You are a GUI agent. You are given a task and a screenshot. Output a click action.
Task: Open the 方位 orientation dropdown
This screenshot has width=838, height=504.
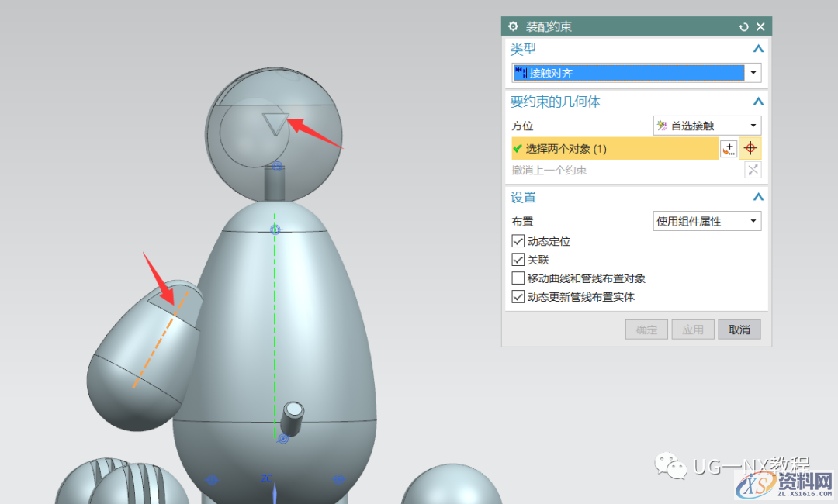point(753,126)
